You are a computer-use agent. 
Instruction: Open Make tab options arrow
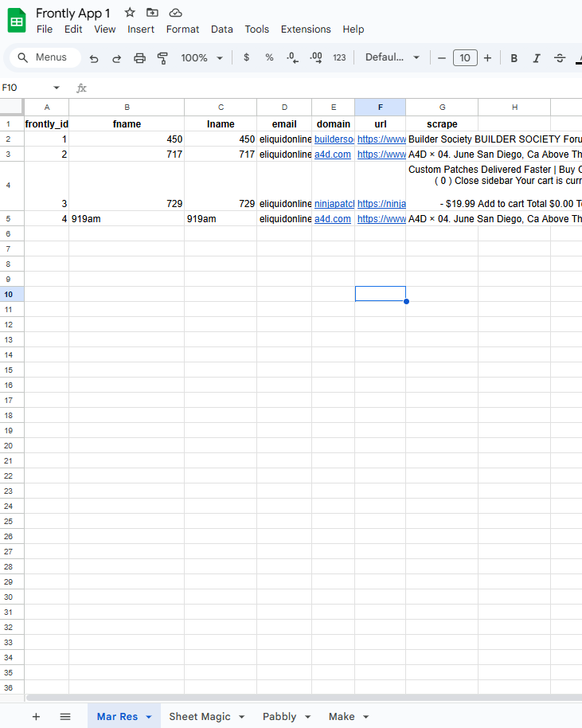[x=365, y=717]
